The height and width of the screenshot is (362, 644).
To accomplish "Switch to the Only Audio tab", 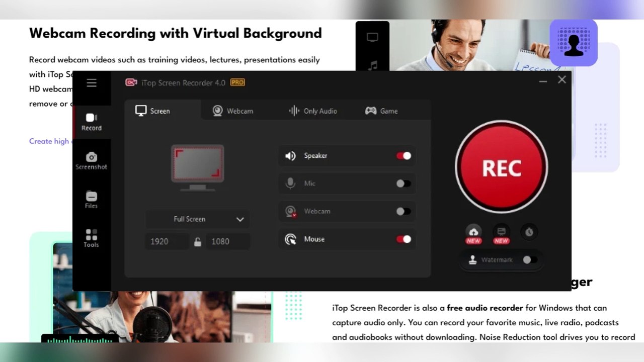I will 313,111.
